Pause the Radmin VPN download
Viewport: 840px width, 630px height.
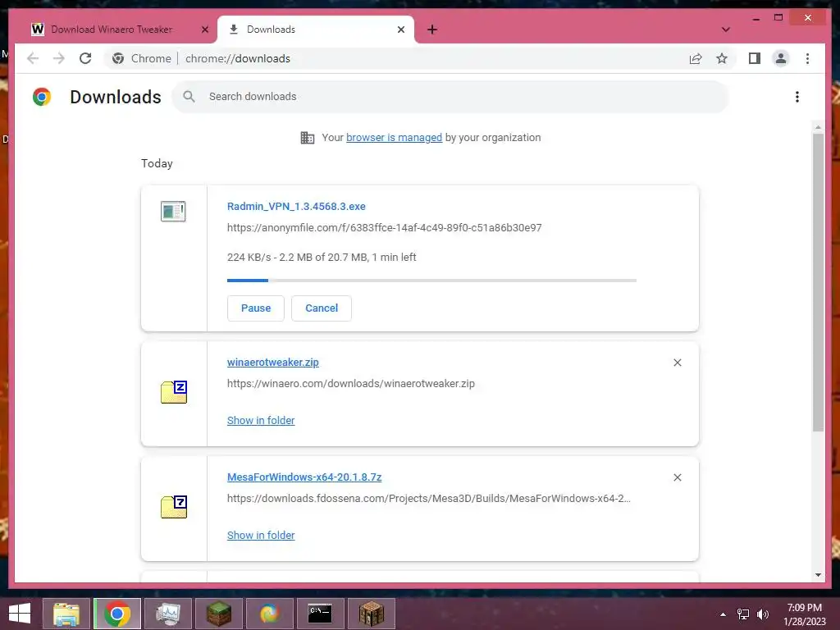256,308
